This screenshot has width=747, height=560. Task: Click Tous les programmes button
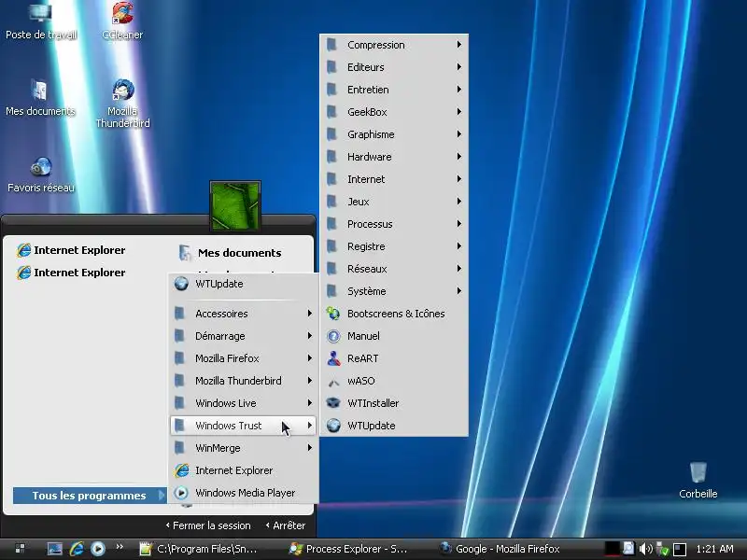[x=90, y=496]
